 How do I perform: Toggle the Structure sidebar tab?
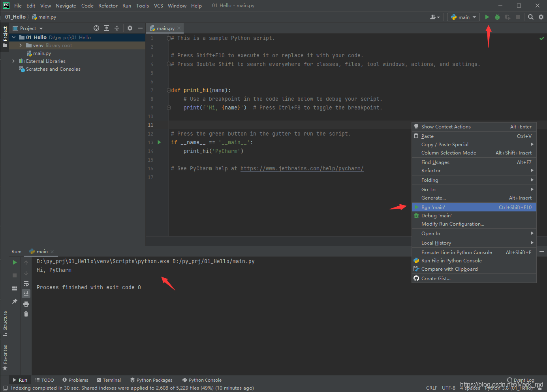(5, 324)
